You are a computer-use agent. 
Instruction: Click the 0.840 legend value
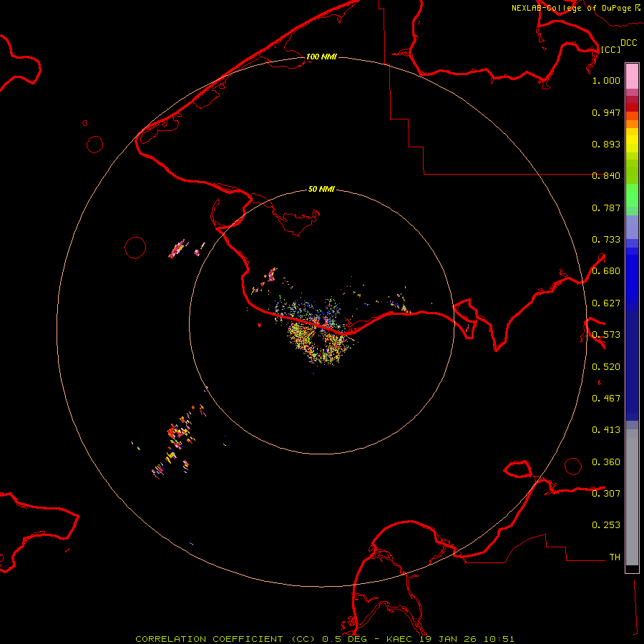coord(606,176)
